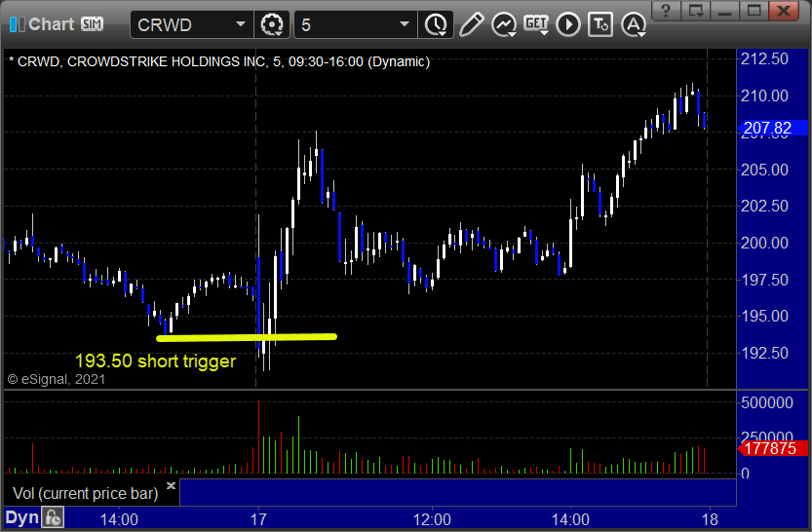
Task: Click the dark blue study header bar
Action: pyautogui.click(x=458, y=492)
